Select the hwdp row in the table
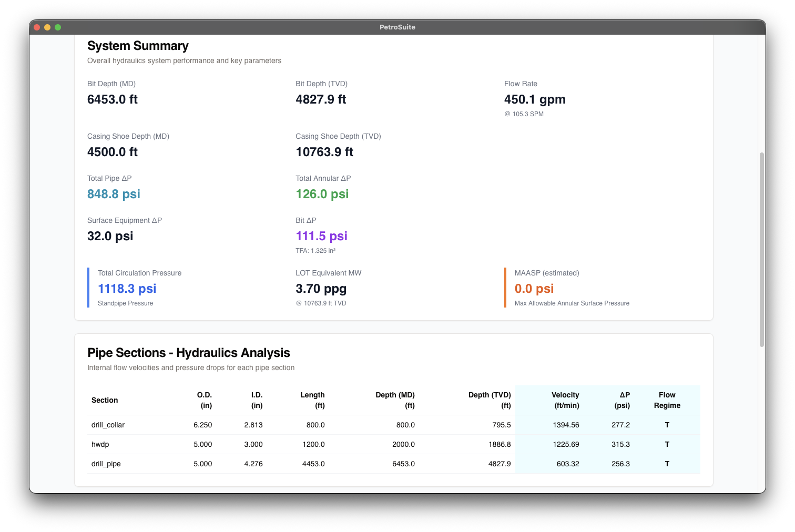Viewport: 795px width, 532px height. point(100,444)
